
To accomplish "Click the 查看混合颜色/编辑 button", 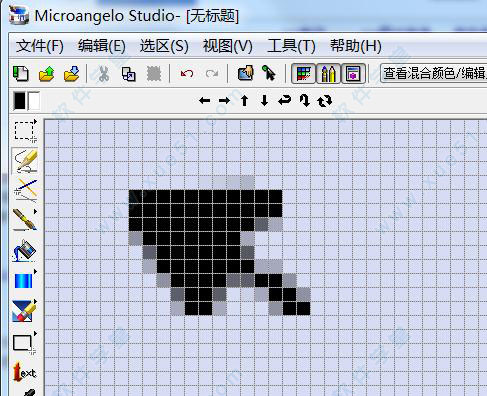I will click(433, 73).
